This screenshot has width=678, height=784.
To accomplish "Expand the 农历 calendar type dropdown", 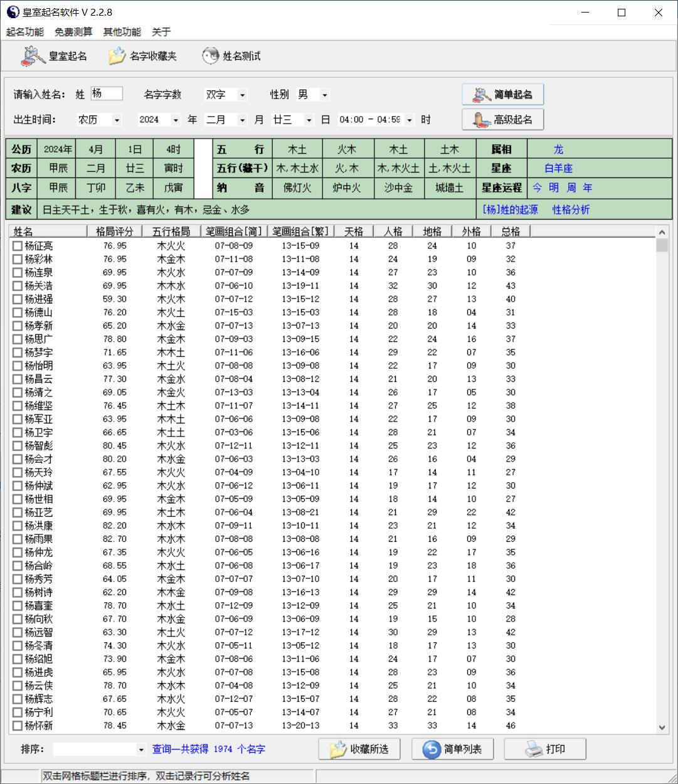I will click(x=117, y=120).
